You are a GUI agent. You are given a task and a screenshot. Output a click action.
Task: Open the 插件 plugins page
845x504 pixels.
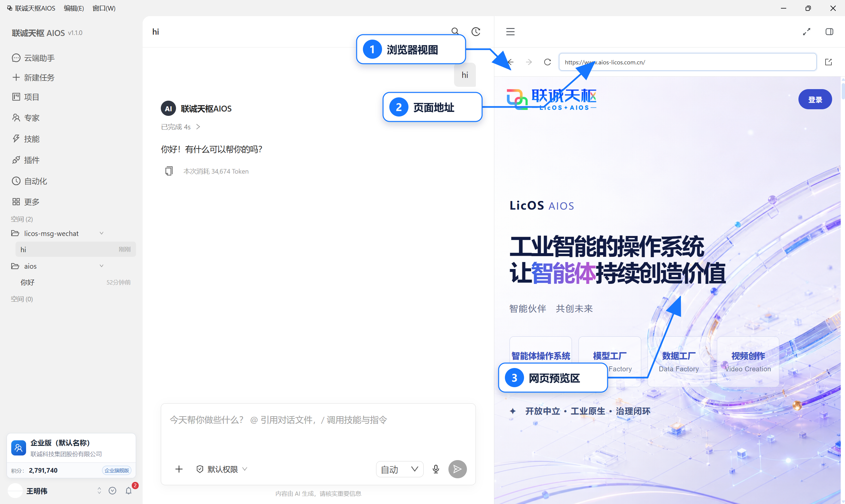point(26,160)
